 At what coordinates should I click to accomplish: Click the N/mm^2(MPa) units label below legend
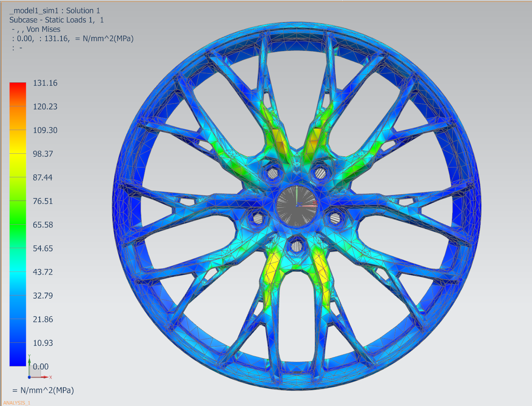(47, 390)
